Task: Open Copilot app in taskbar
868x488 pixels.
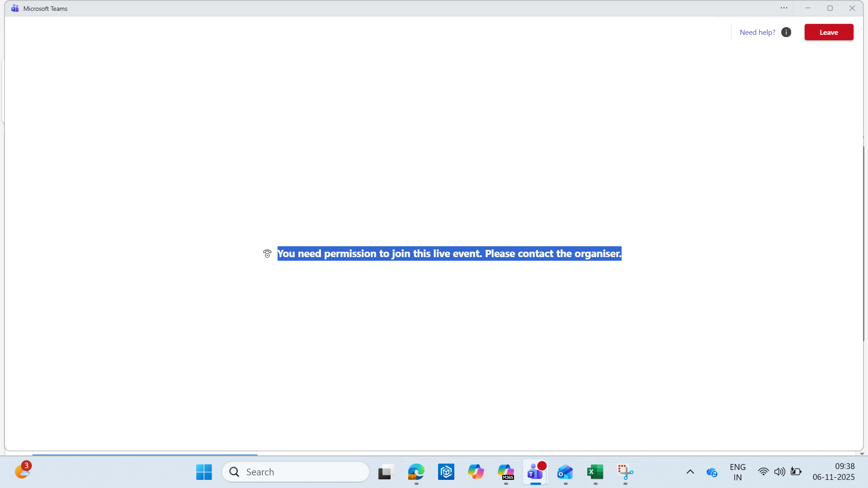Action: [x=476, y=472]
